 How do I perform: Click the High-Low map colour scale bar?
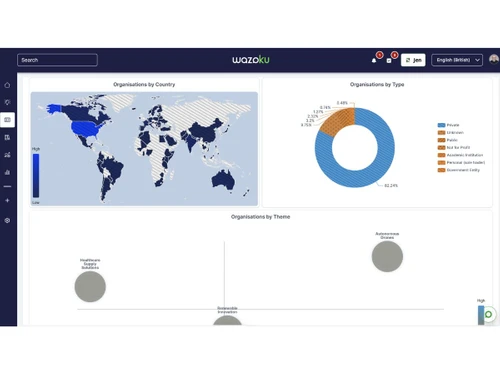click(36, 175)
